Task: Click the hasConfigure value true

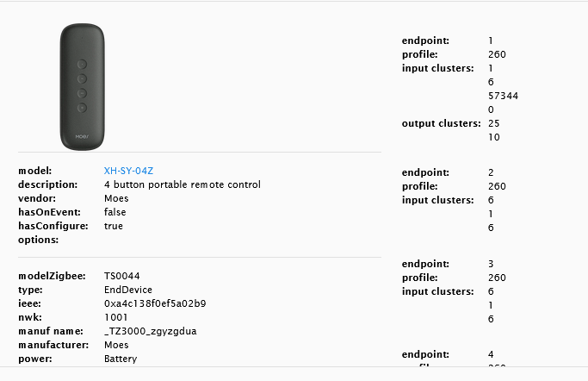Action: (114, 226)
